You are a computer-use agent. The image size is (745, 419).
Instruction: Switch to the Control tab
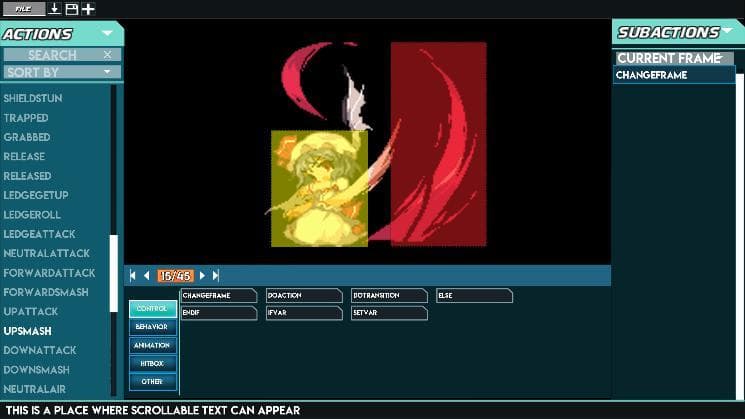153,309
